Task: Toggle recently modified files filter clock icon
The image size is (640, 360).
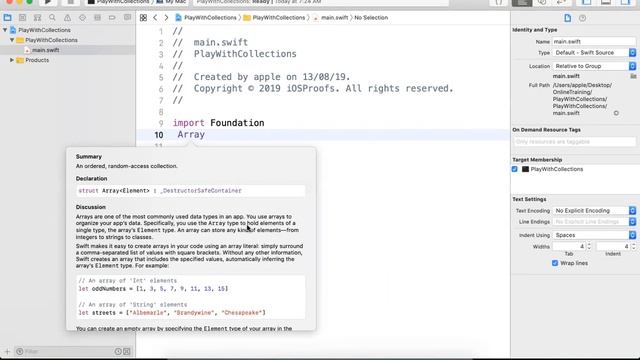Action: 118,351
